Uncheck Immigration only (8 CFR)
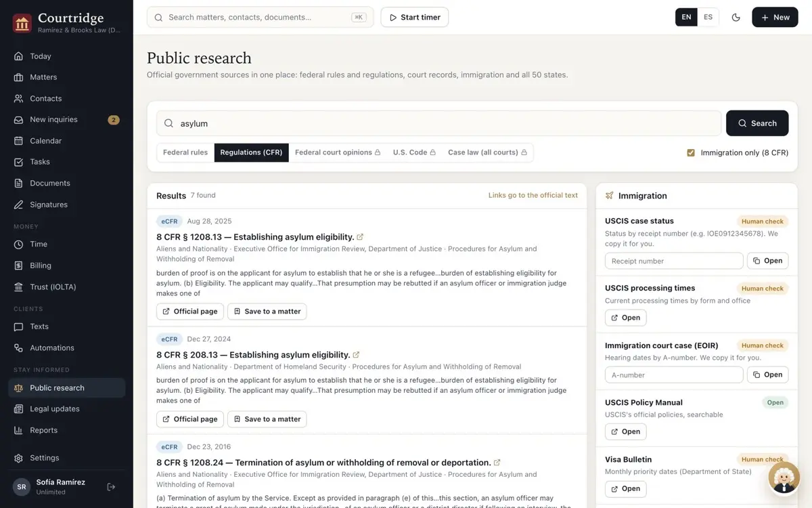Image resolution: width=812 pixels, height=508 pixels. pyautogui.click(x=691, y=153)
